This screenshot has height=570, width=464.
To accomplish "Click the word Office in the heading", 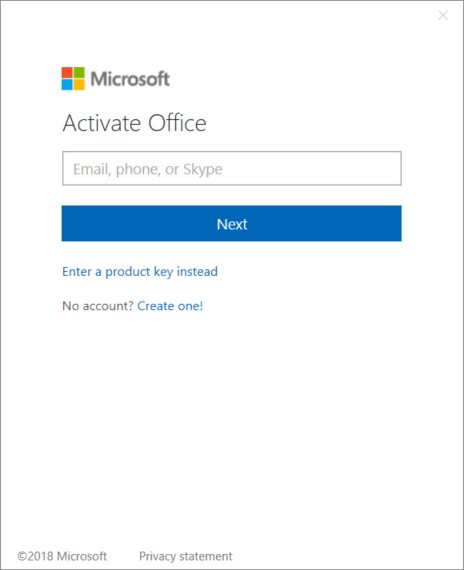I will (177, 123).
